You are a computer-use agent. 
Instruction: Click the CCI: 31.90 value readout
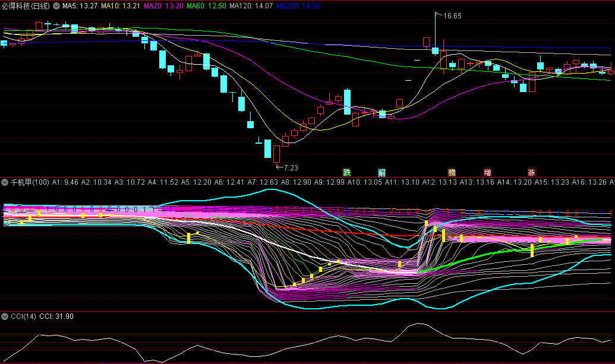coord(56,316)
